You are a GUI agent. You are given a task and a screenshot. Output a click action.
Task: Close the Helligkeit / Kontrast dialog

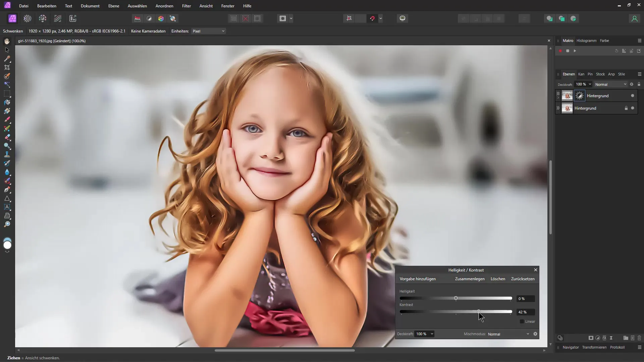(x=536, y=270)
